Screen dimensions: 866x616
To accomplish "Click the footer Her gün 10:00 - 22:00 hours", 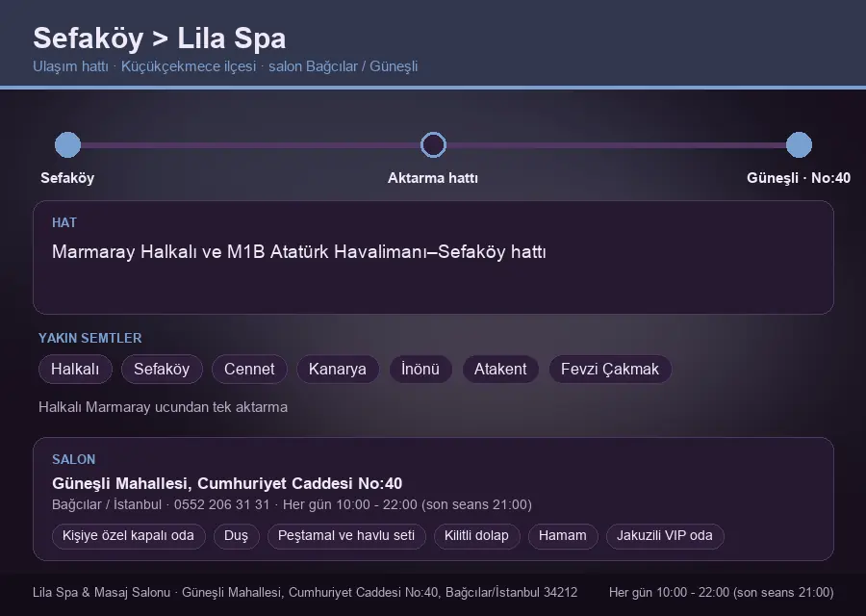I will pos(722,593).
